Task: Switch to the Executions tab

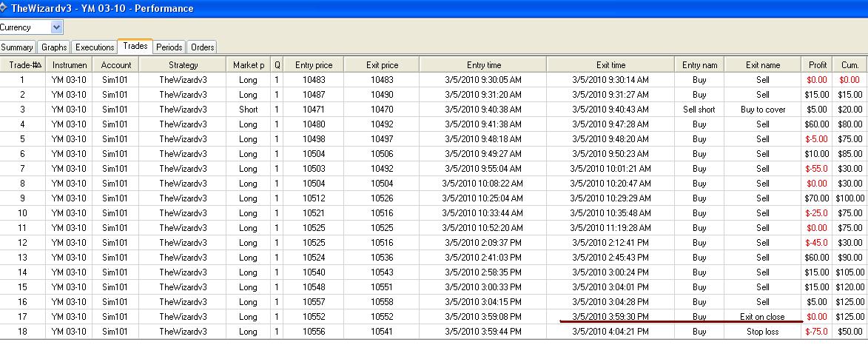Action: (x=95, y=47)
